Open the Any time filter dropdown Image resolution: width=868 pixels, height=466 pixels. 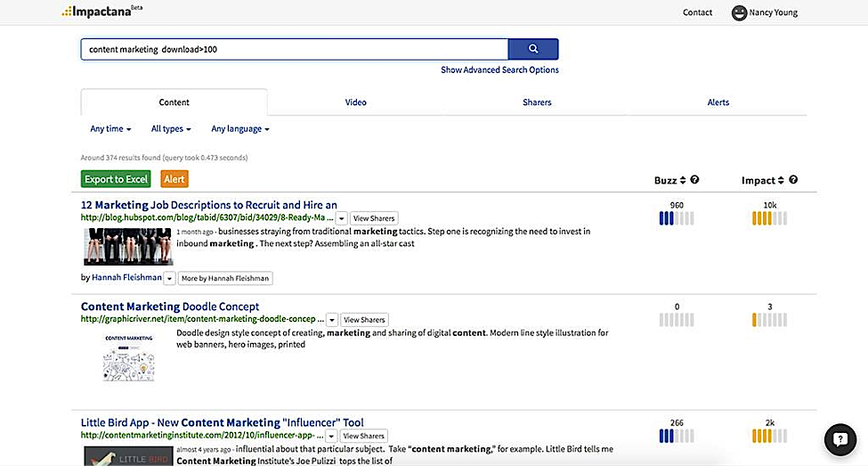pos(110,128)
